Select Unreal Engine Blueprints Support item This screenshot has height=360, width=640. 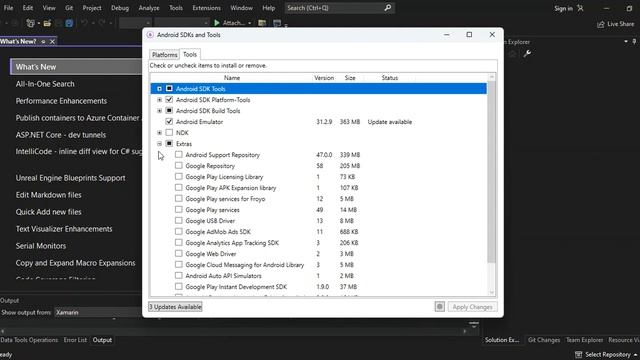pos(70,178)
